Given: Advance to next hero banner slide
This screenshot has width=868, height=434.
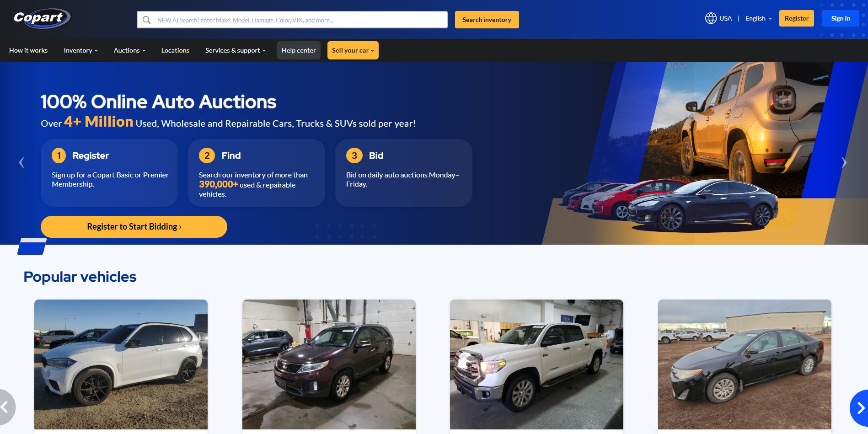Looking at the screenshot, I should tap(844, 162).
